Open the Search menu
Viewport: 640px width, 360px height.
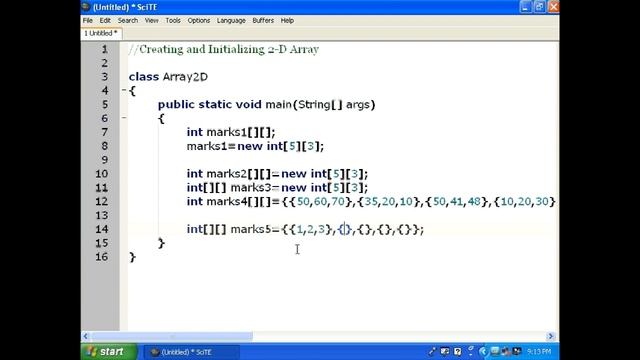coord(128,20)
